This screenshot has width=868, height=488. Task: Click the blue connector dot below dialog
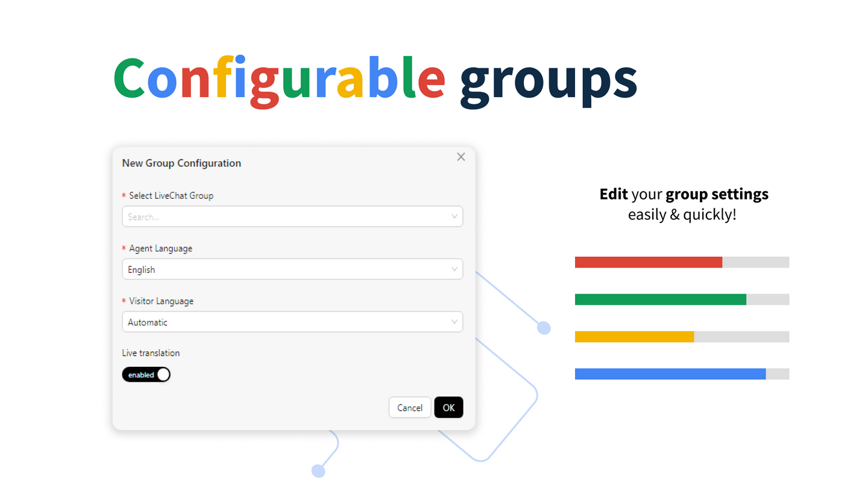pyautogui.click(x=318, y=471)
